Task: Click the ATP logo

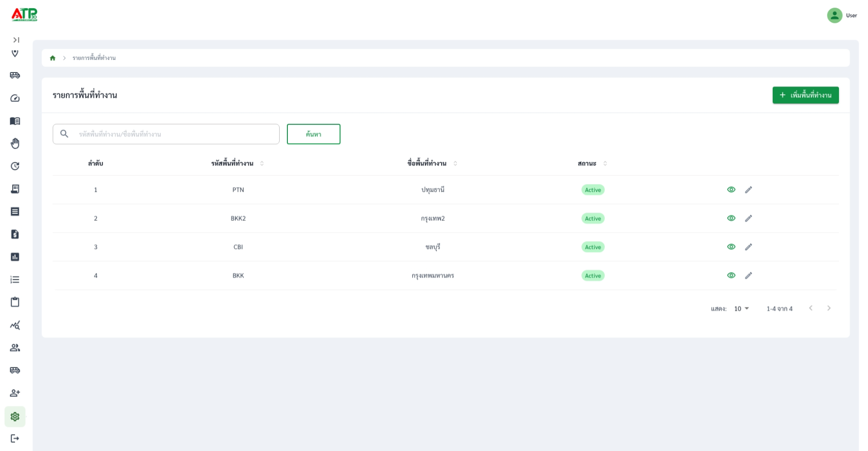Action: (x=24, y=15)
